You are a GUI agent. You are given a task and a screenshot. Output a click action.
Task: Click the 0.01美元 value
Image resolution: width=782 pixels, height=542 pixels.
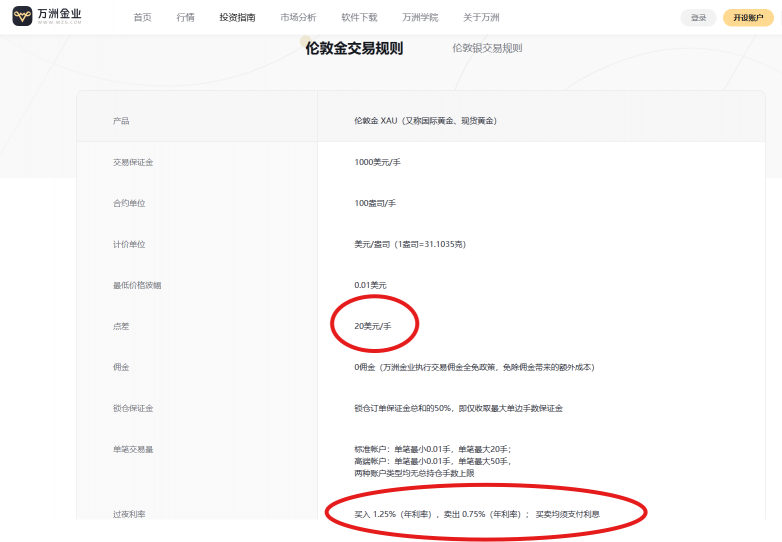371,285
